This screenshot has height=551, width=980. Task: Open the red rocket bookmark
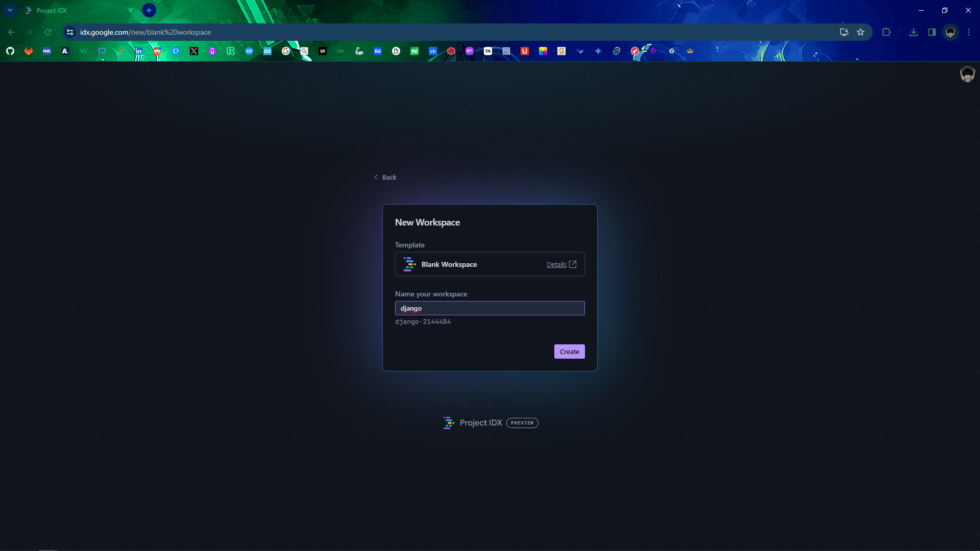[635, 51]
